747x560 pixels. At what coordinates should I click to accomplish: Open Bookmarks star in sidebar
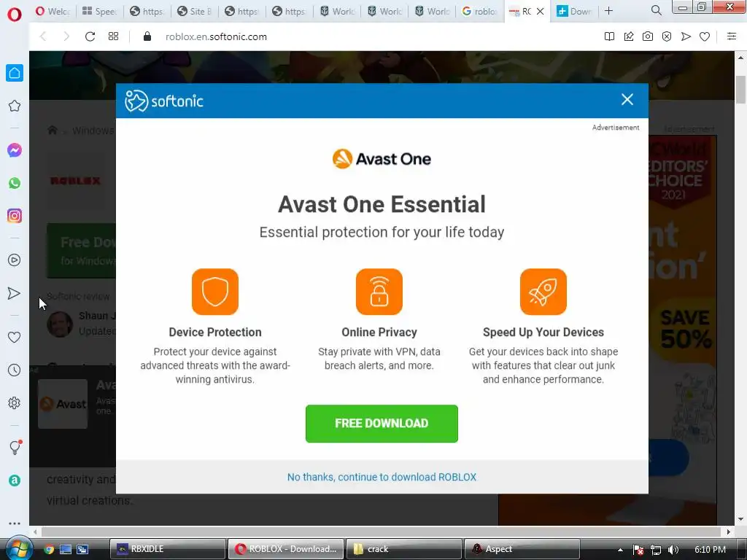[x=15, y=106]
